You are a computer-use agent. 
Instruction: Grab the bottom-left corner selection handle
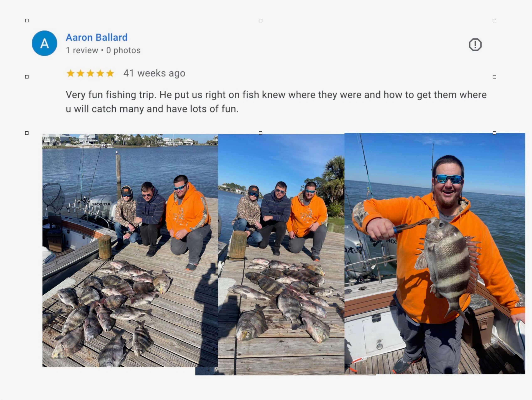click(27, 133)
